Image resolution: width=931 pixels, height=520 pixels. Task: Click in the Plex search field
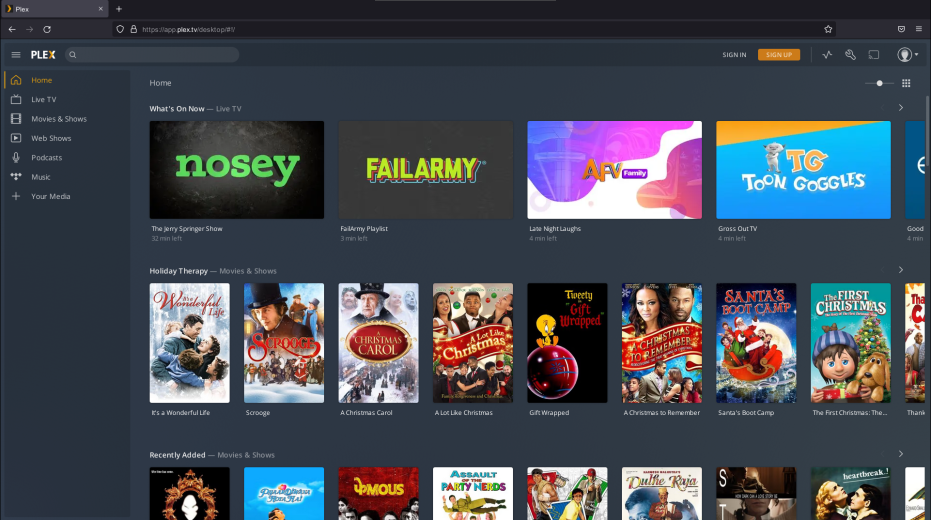click(x=152, y=55)
